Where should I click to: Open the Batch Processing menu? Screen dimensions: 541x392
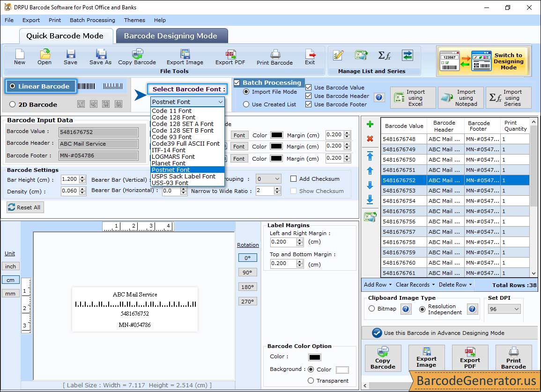pyautogui.click(x=92, y=20)
